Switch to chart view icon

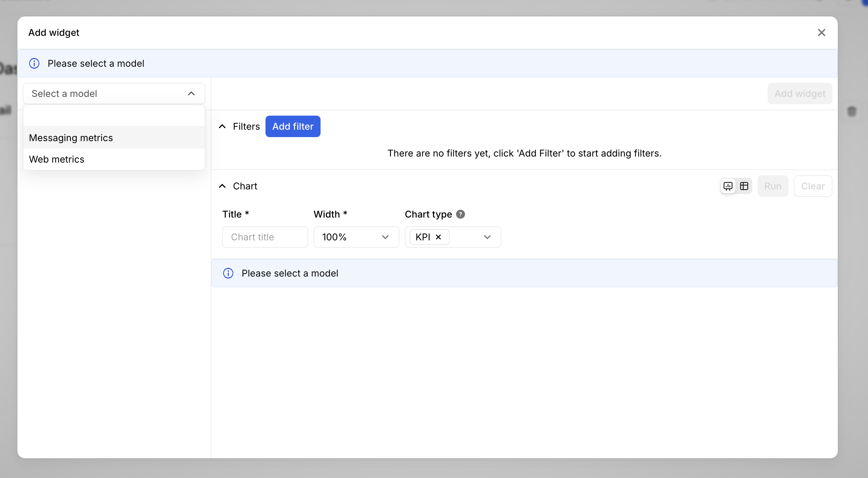[x=728, y=186]
